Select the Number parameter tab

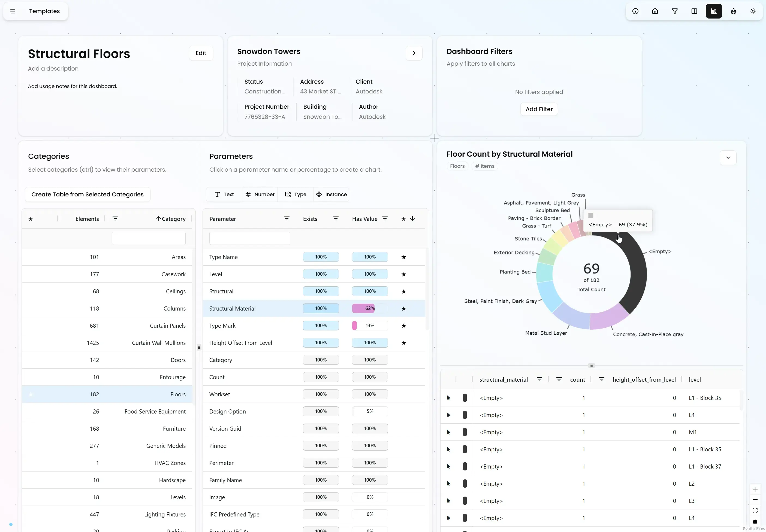coord(260,194)
